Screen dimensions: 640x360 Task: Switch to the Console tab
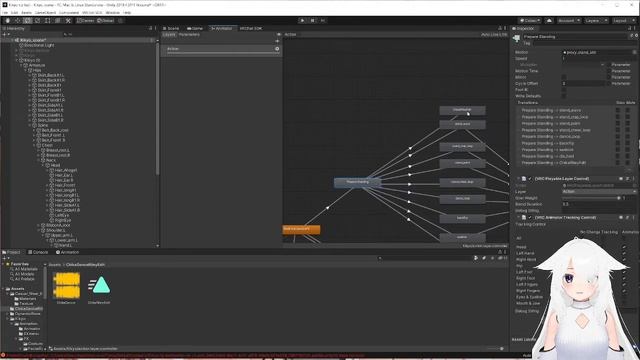(38, 252)
